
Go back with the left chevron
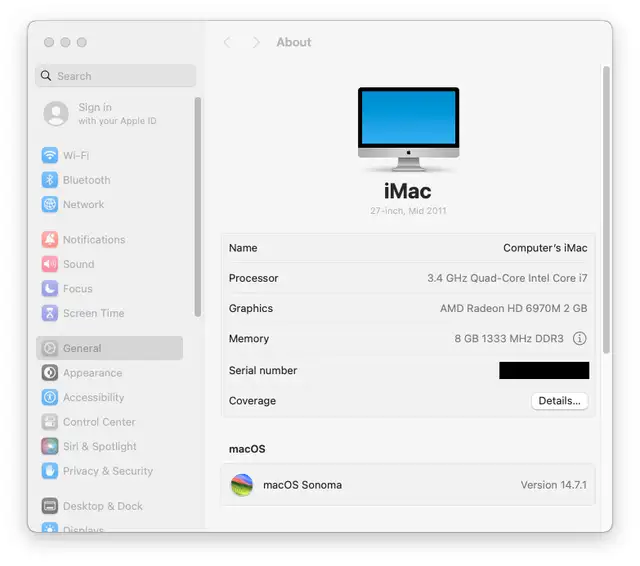[227, 42]
